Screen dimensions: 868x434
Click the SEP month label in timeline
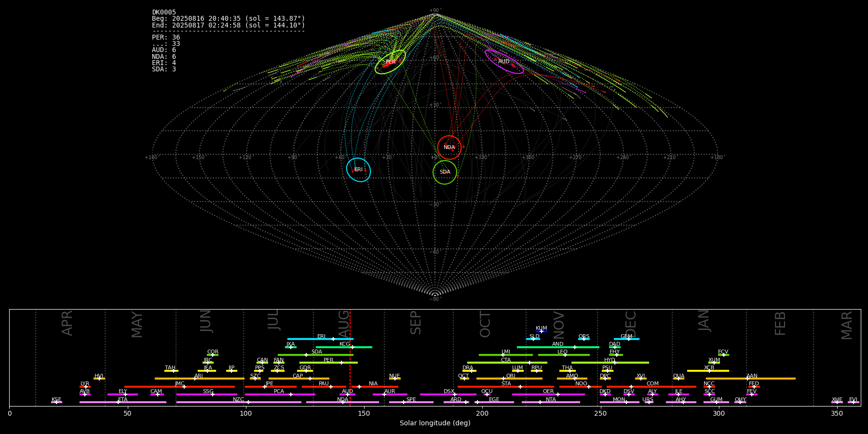[416, 323]
